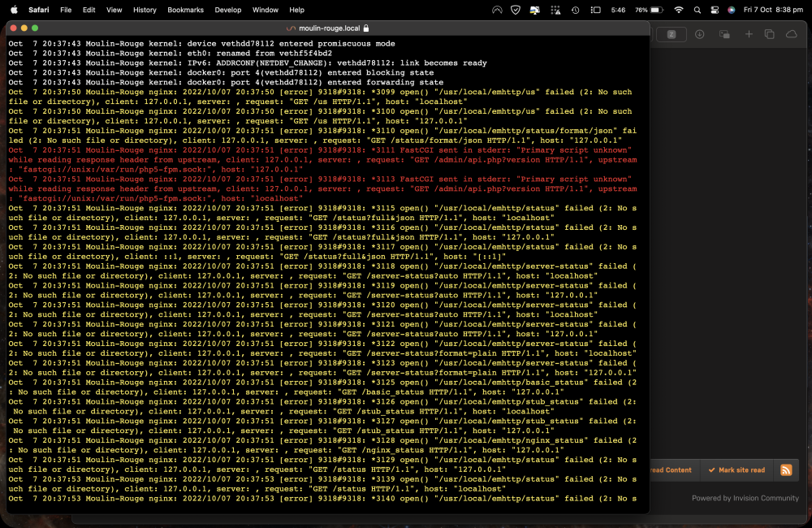Click the lock icon beside moulin-rouge.local
Screen dimensions: 812x528
pos(366,28)
